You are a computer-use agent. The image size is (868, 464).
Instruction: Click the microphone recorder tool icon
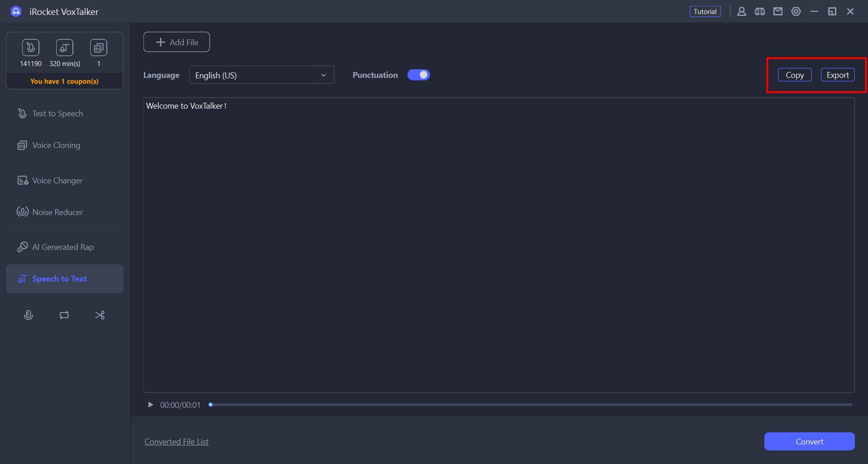pyautogui.click(x=28, y=315)
